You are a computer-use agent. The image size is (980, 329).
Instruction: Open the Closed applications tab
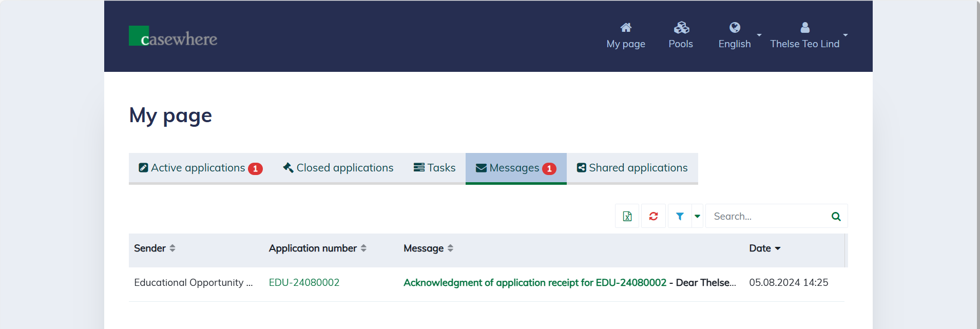(x=338, y=168)
